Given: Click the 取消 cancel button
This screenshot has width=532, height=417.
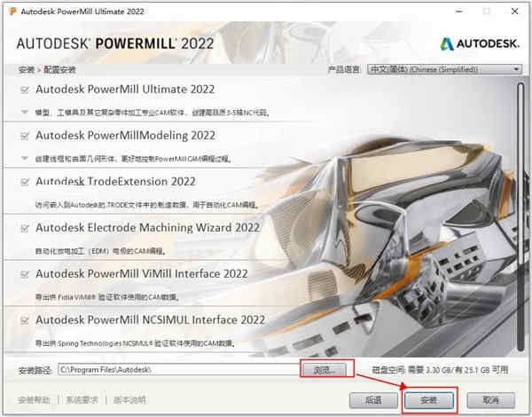Looking at the screenshot, I should click(x=491, y=400).
